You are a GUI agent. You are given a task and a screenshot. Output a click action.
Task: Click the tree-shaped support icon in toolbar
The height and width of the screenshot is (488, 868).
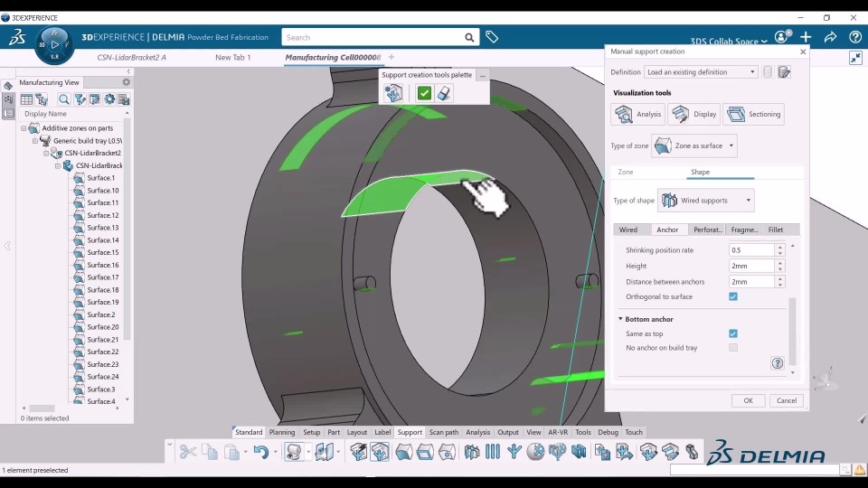pyautogui.click(x=514, y=452)
